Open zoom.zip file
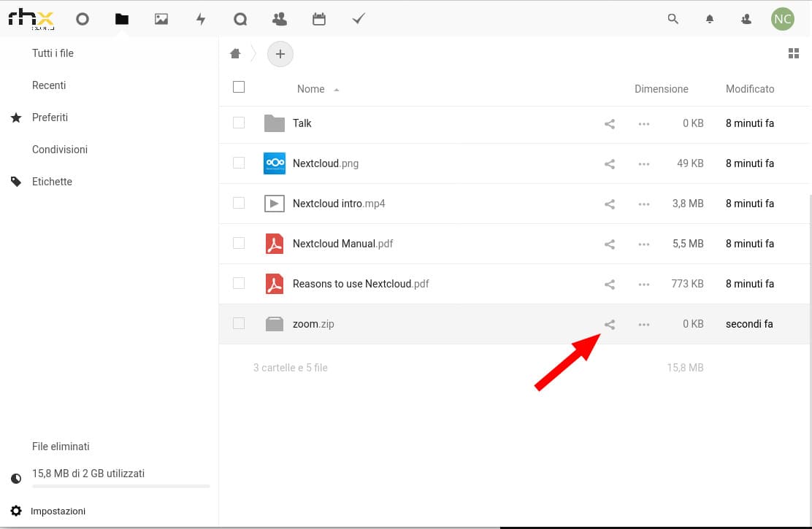812x529 pixels. click(313, 324)
